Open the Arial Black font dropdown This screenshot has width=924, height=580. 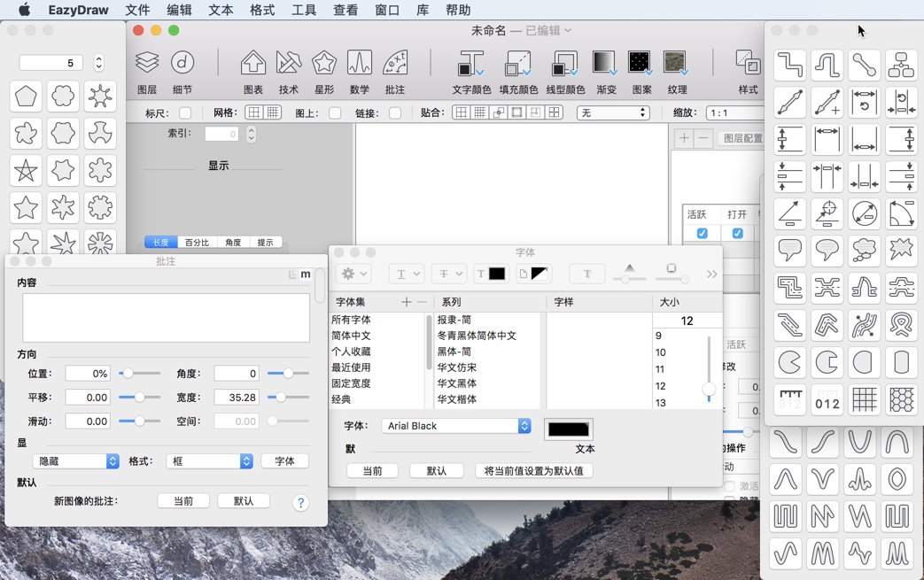[x=456, y=426]
